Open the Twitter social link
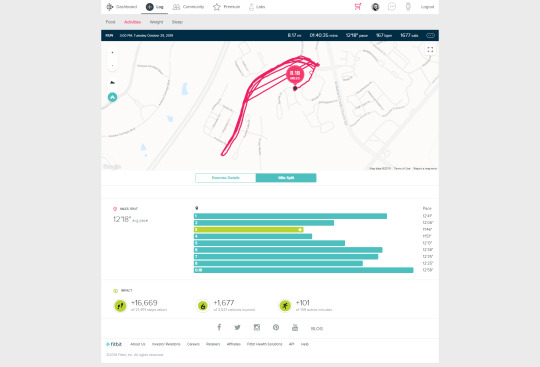Viewport: 540px width, 367px height. click(238, 327)
